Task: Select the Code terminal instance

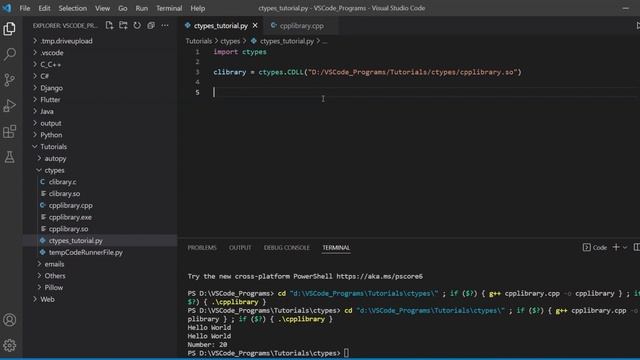Action: pyautogui.click(x=595, y=247)
